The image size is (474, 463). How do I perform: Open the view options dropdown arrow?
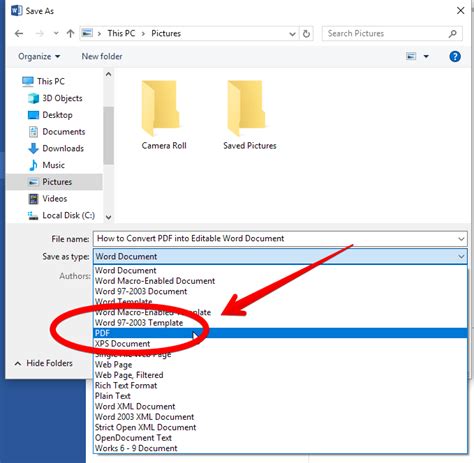pos(426,56)
